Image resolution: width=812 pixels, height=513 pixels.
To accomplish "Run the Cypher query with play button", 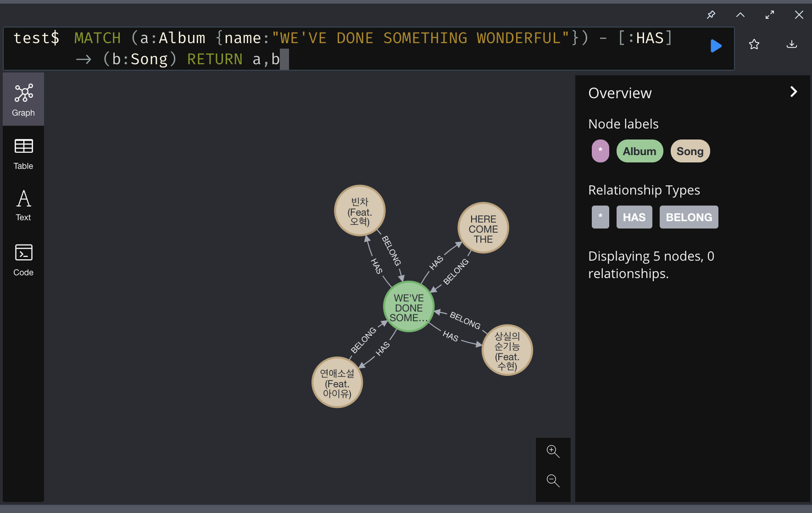I will pyautogui.click(x=716, y=46).
